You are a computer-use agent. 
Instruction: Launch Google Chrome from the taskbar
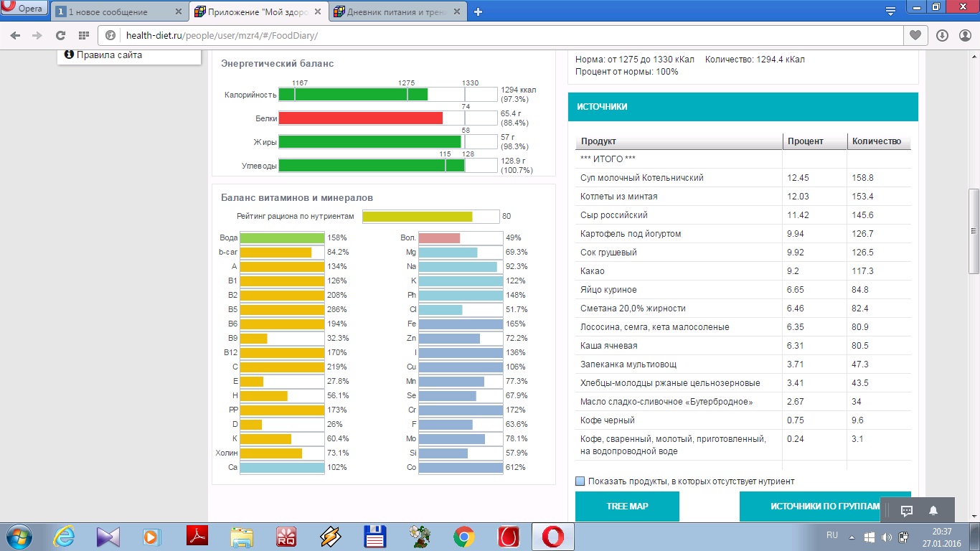(x=463, y=536)
